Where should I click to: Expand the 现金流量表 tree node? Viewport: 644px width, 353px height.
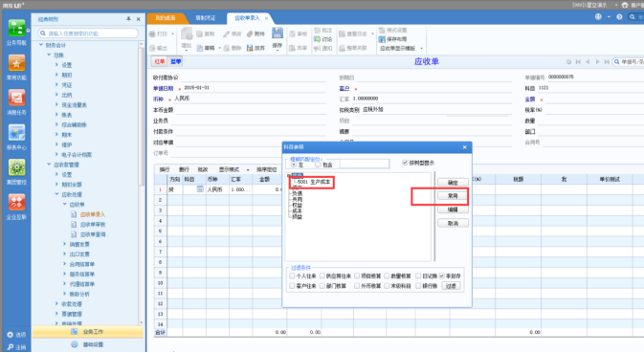[x=56, y=104]
